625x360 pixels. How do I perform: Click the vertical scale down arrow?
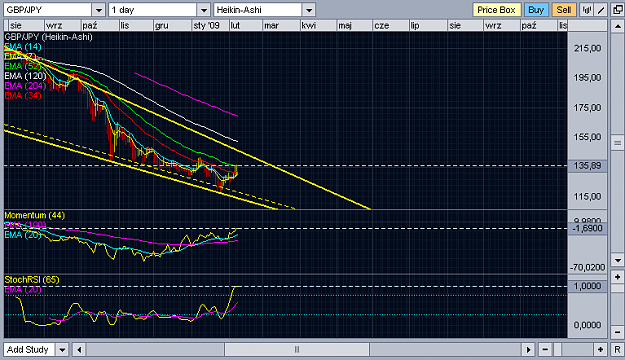coord(617,260)
